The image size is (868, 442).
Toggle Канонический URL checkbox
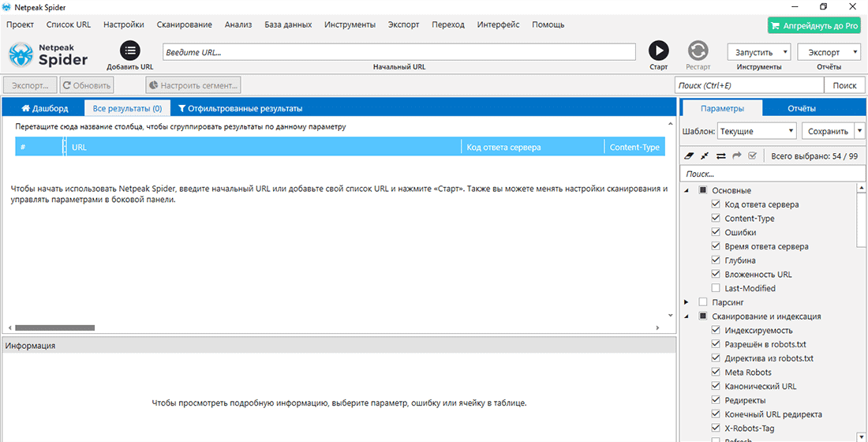tap(716, 386)
